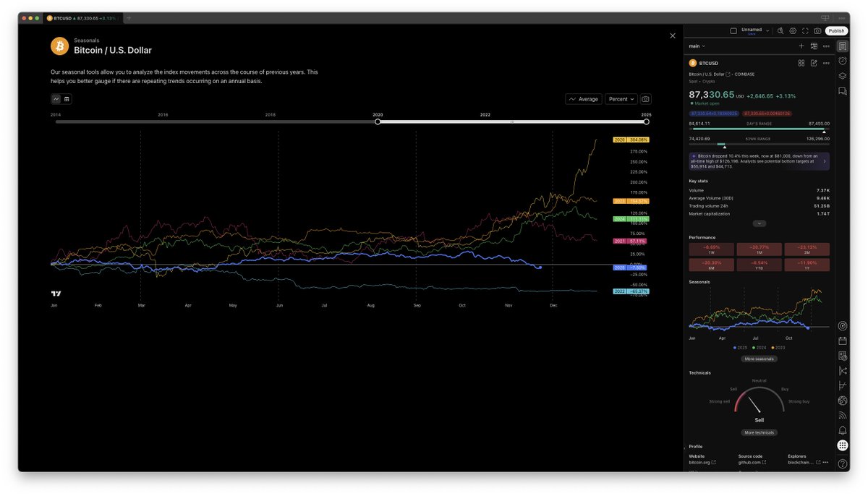The image size is (868, 496).
Task: Open the branching-lines icon in the right sidebar
Action: coord(843,371)
